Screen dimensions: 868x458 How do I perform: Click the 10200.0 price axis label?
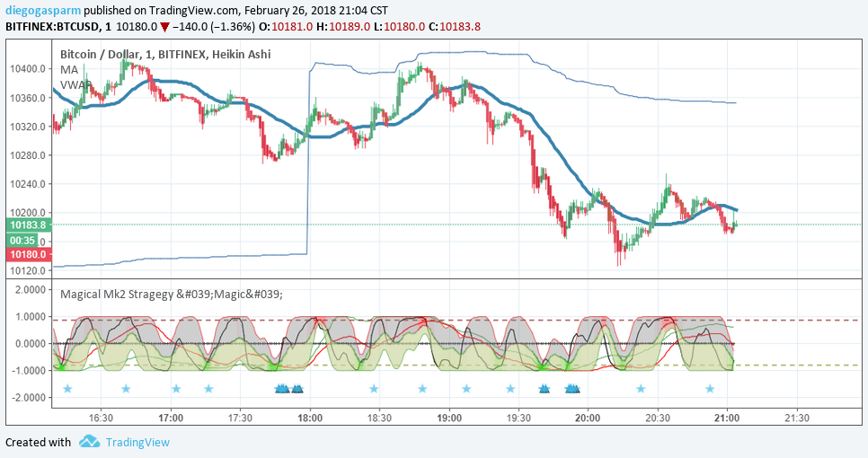tap(27, 213)
